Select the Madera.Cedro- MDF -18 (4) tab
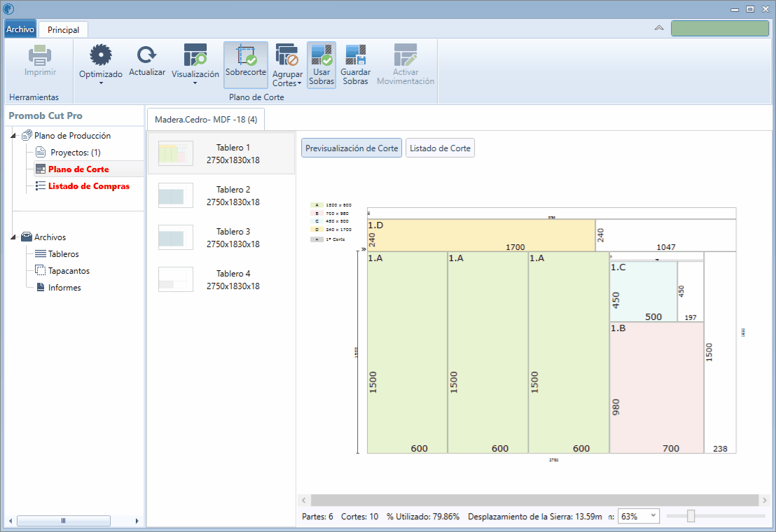This screenshot has height=532, width=776. pos(206,120)
